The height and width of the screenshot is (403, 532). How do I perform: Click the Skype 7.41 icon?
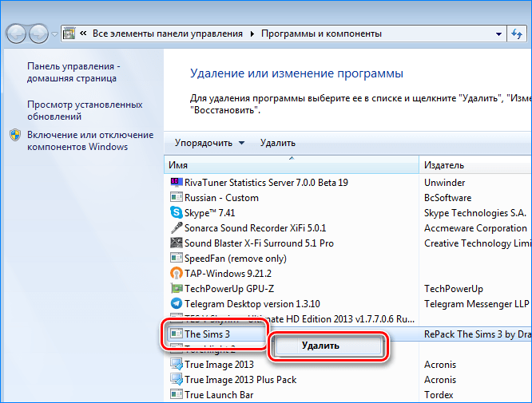coord(177,212)
